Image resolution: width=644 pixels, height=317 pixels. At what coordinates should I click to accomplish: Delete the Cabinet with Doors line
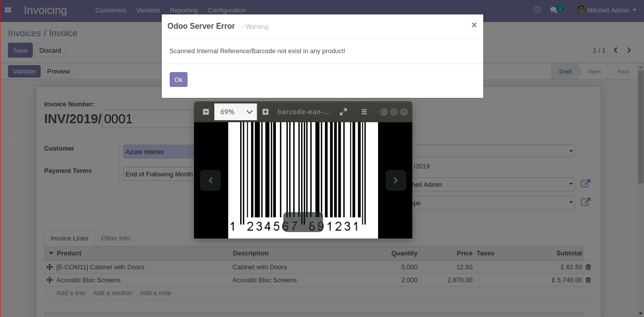point(588,267)
